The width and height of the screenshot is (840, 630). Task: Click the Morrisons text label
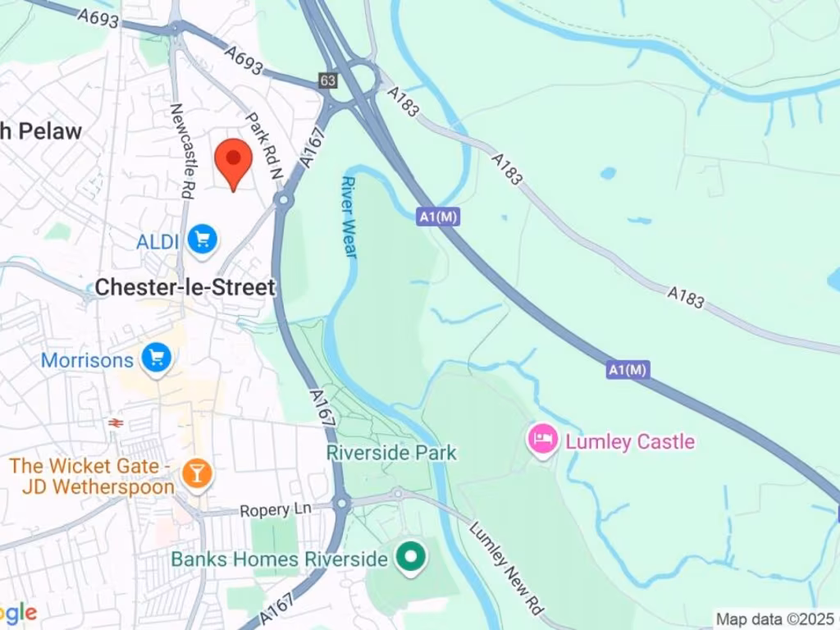click(87, 360)
